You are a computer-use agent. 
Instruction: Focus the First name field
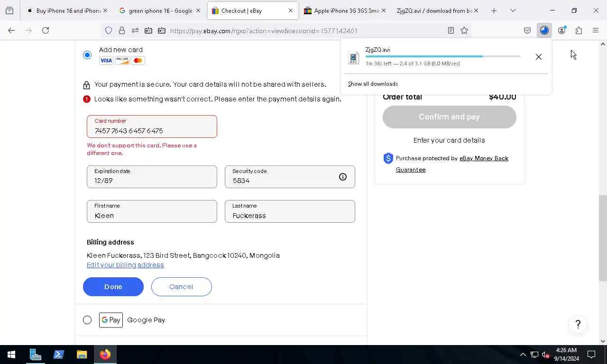[152, 211]
